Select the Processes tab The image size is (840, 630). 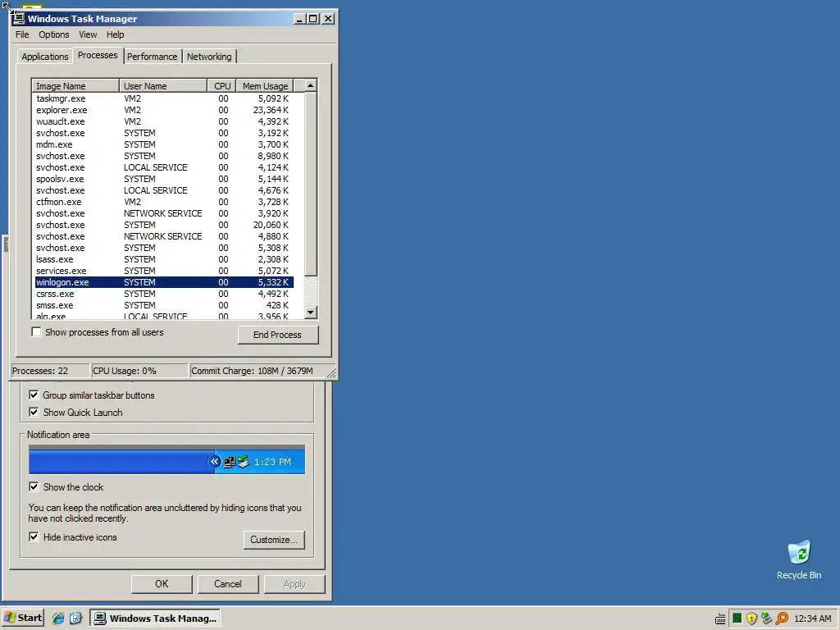(98, 55)
